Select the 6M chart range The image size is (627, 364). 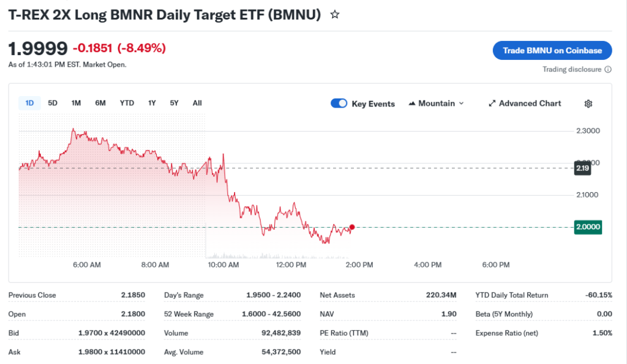[x=100, y=103]
